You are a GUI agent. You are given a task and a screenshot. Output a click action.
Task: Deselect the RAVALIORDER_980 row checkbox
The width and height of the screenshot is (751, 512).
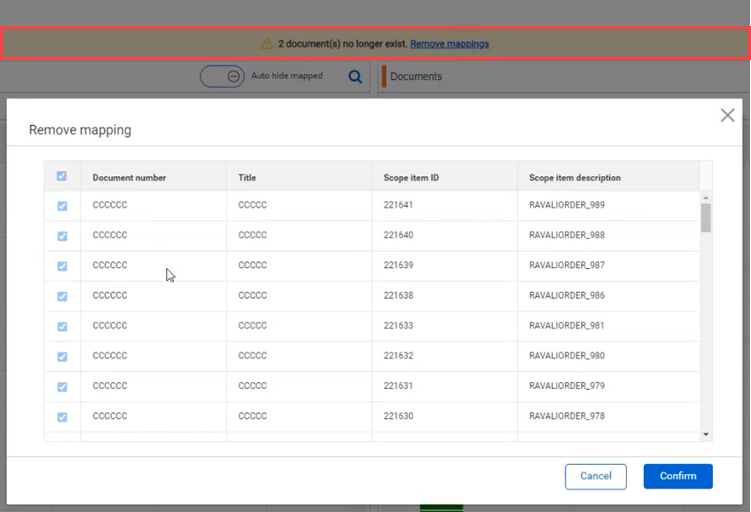point(62,356)
